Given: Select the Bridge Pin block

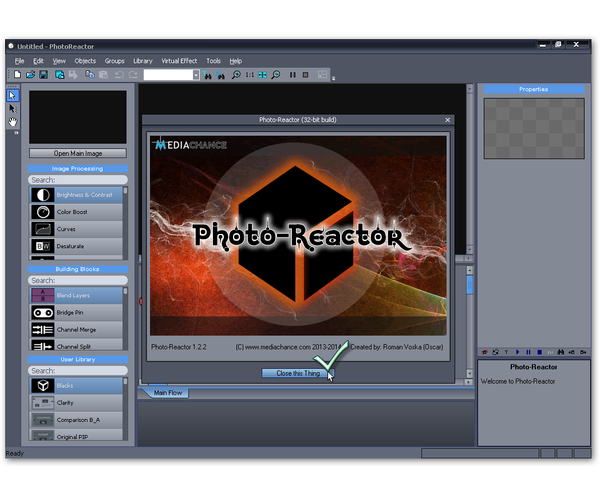Looking at the screenshot, I should pyautogui.click(x=76, y=313).
